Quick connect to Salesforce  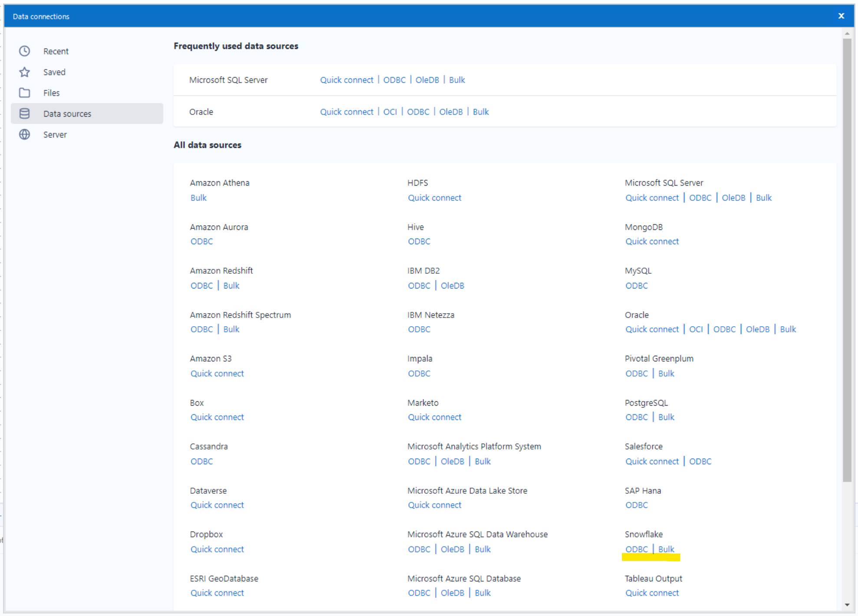click(x=652, y=462)
